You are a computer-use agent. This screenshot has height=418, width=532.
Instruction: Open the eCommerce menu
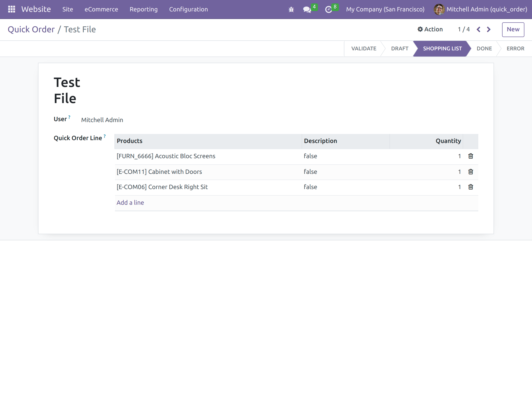[101, 9]
